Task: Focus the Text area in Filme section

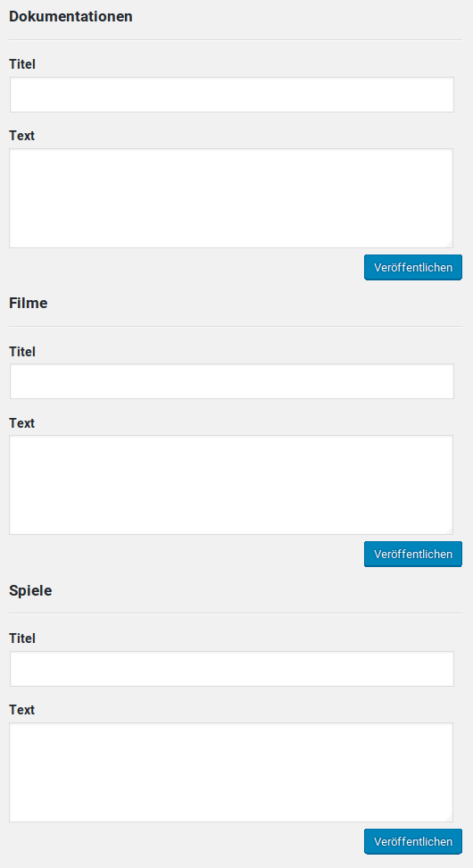Action: point(231,485)
